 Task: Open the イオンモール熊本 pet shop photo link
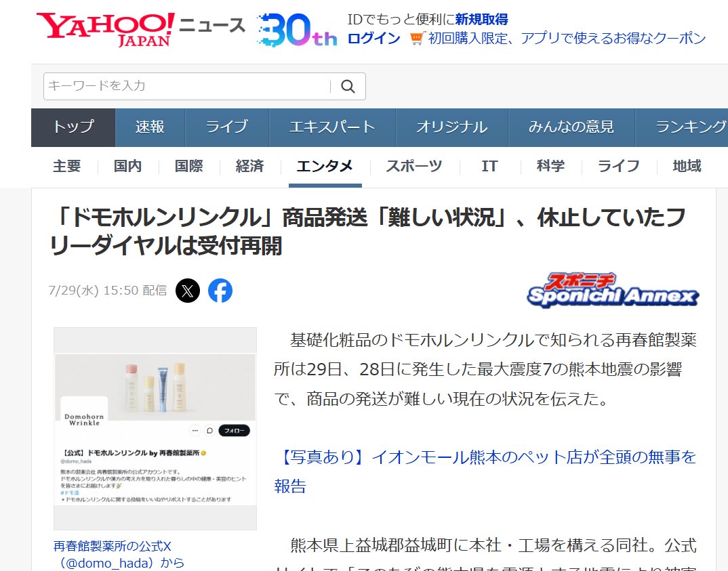coord(485,471)
